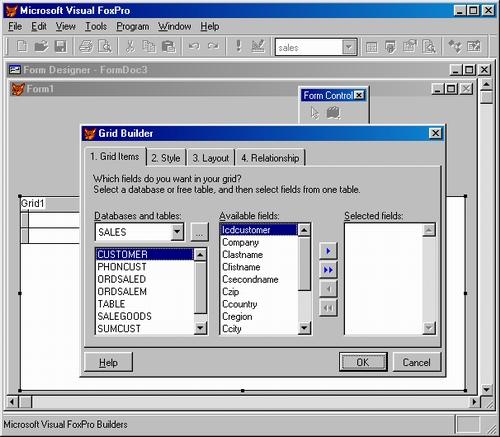Select the SUMCUST table

(145, 328)
